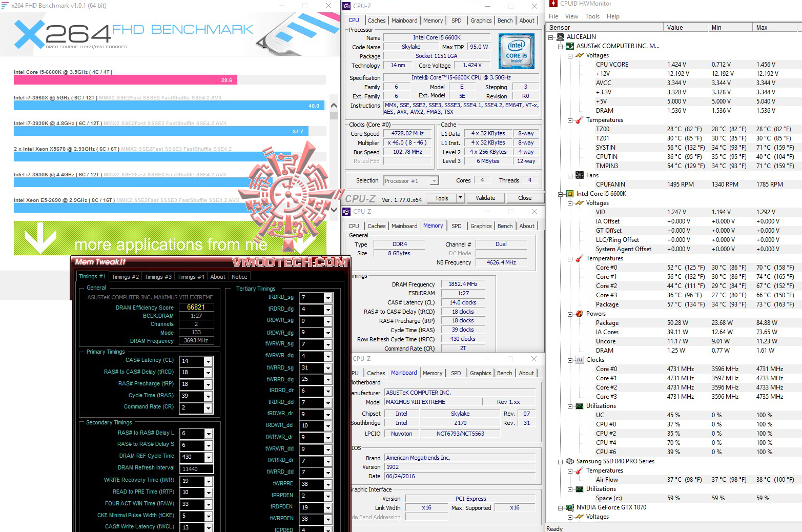Collapse the Intel Core i5 6600K tree node
This screenshot has height=532, width=802.
tap(560, 194)
